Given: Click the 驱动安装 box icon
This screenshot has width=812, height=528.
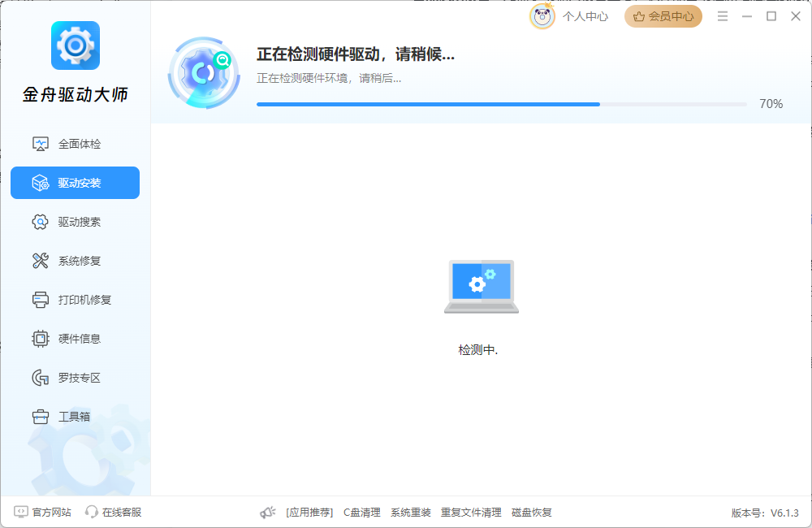Looking at the screenshot, I should click(x=41, y=183).
